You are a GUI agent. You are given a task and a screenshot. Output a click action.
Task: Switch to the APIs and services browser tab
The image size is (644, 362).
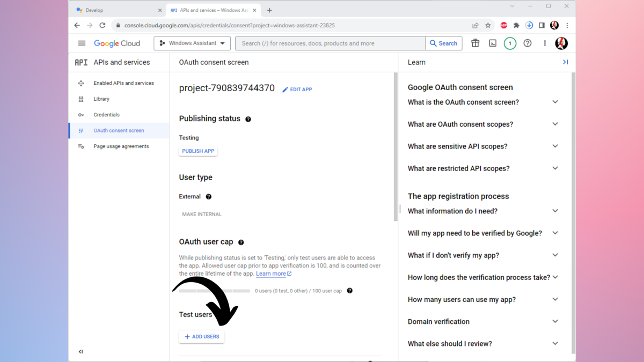click(x=213, y=10)
